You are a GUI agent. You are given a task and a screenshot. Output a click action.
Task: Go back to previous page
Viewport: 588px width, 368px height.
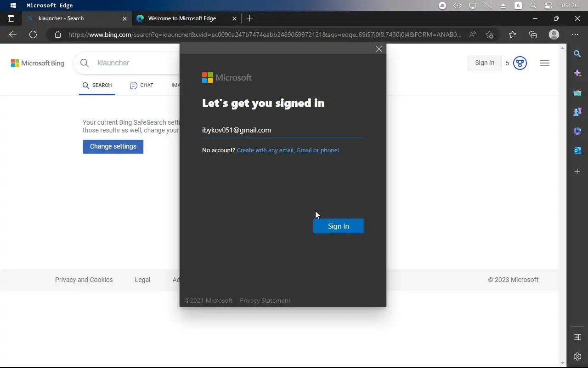pos(12,34)
